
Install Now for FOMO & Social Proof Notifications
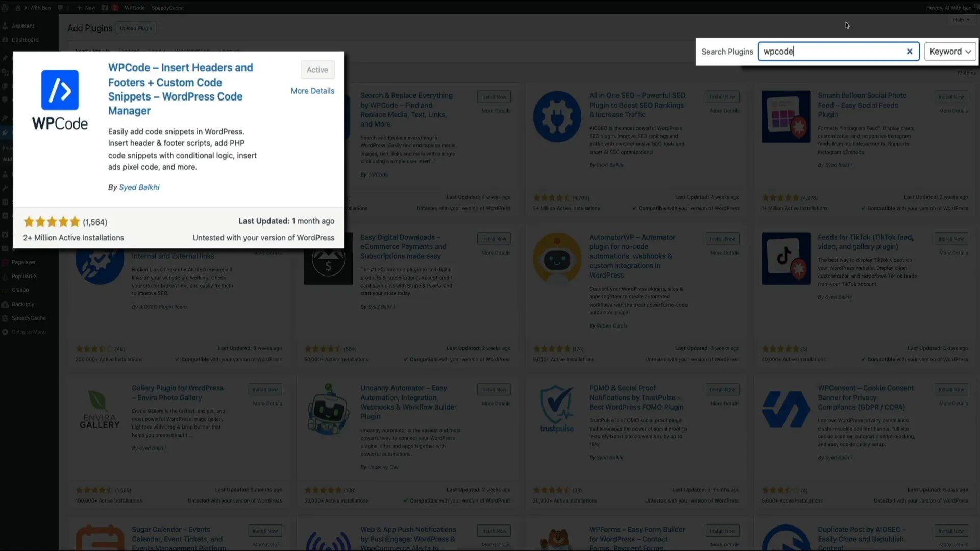[x=722, y=389]
